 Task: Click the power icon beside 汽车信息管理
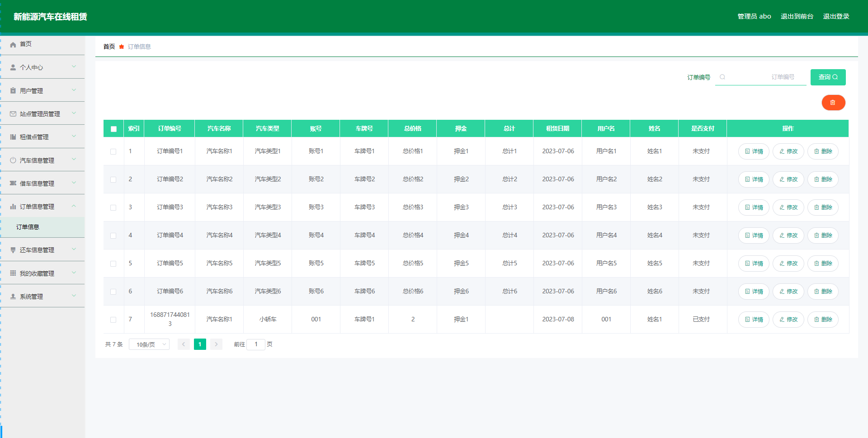click(x=13, y=160)
